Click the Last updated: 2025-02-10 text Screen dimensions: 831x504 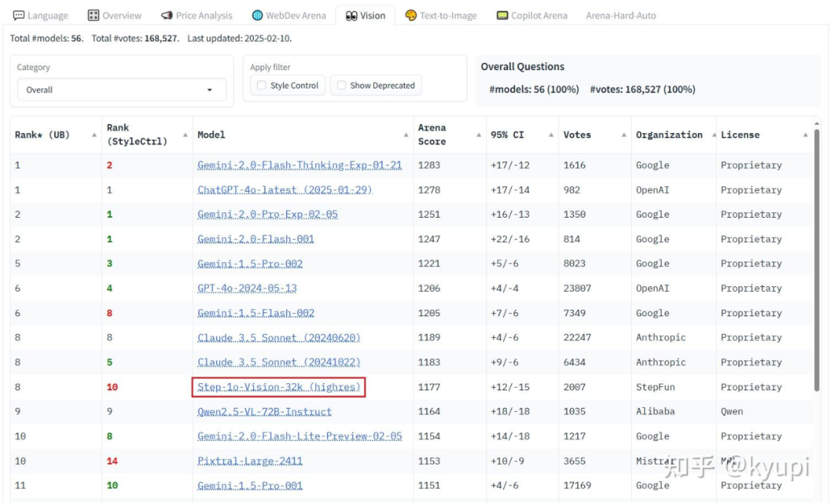[x=239, y=38]
